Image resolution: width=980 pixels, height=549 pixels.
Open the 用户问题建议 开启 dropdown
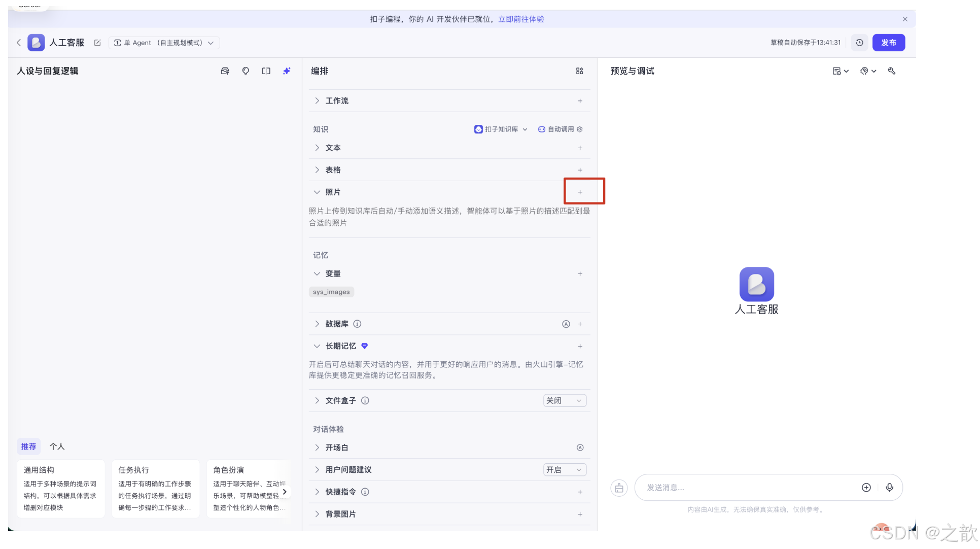point(565,470)
